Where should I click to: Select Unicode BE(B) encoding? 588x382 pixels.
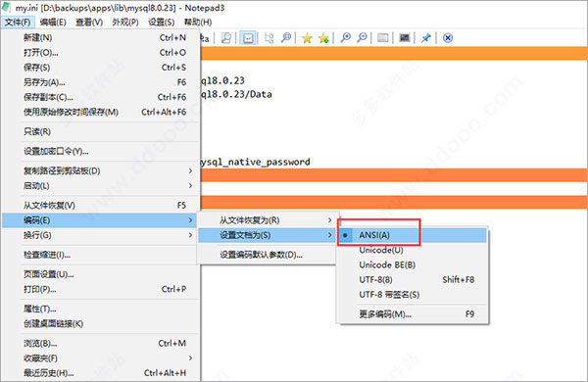pyautogui.click(x=413, y=265)
